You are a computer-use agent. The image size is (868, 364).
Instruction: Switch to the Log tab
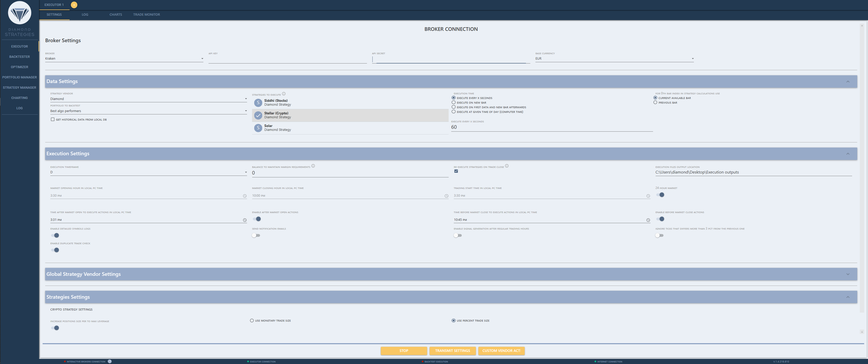[85, 14]
